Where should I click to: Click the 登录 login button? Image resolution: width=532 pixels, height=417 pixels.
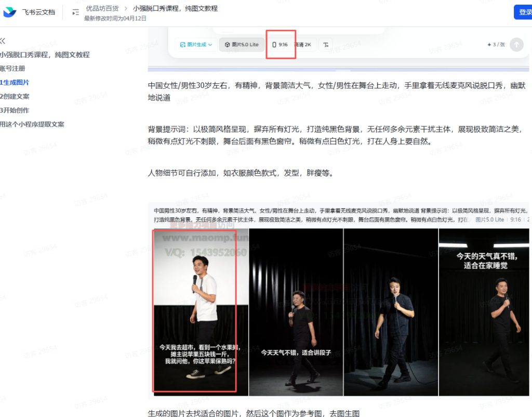click(524, 11)
